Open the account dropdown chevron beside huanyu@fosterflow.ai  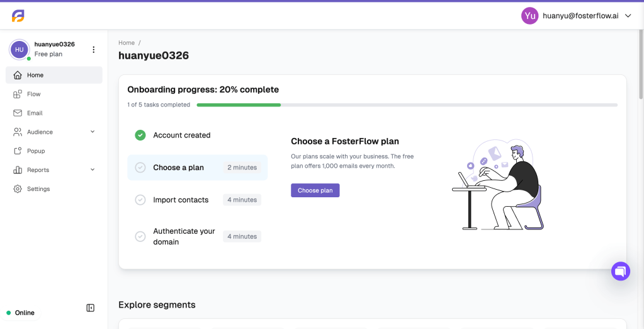click(628, 16)
